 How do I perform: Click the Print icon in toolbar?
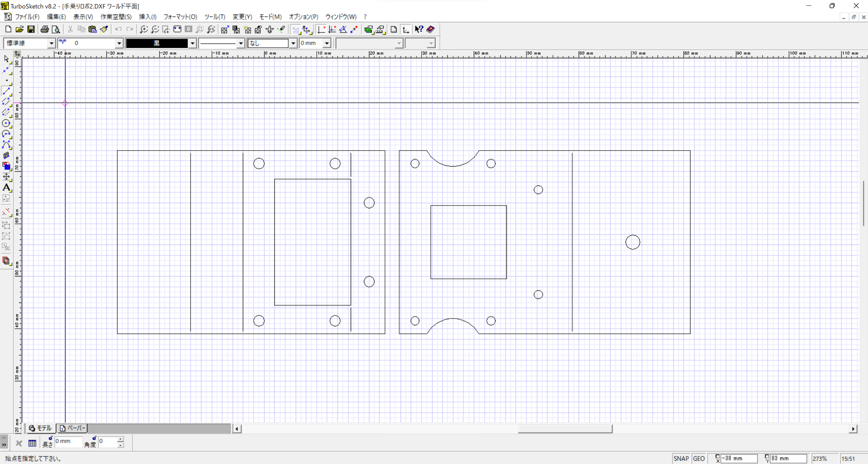[x=44, y=30]
